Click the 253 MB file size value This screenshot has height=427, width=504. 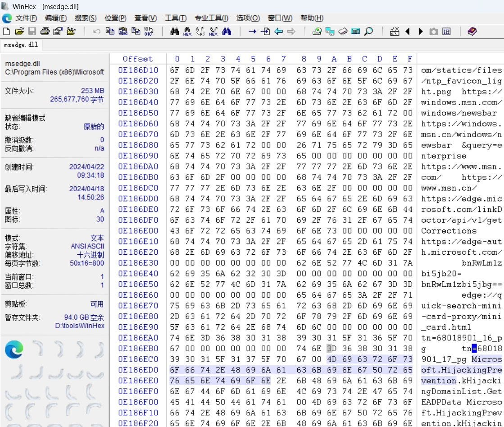point(93,91)
